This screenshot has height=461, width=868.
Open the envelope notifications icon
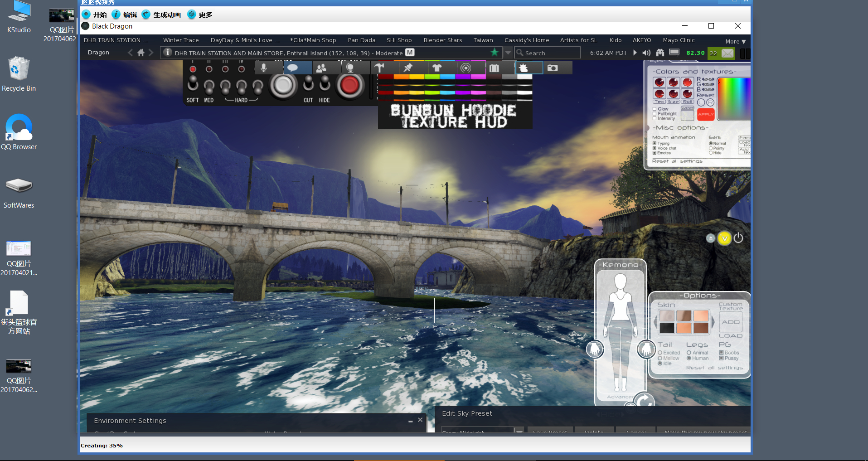(x=727, y=53)
